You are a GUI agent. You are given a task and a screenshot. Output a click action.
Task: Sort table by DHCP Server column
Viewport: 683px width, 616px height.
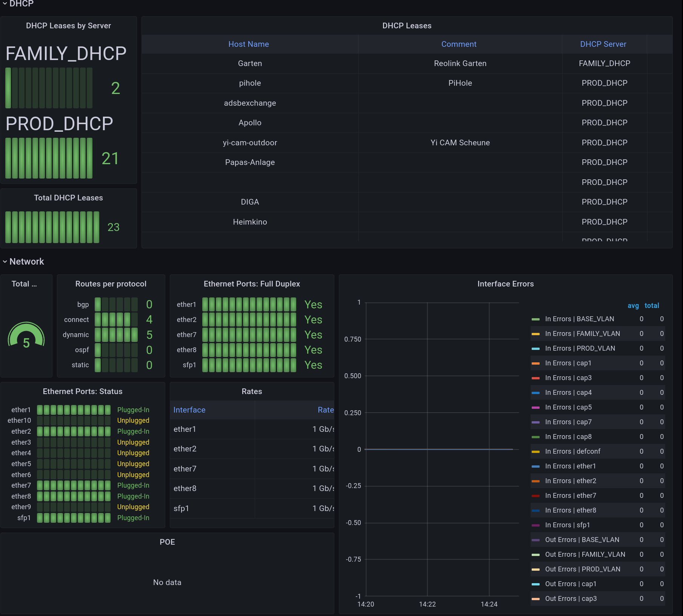tap(603, 44)
